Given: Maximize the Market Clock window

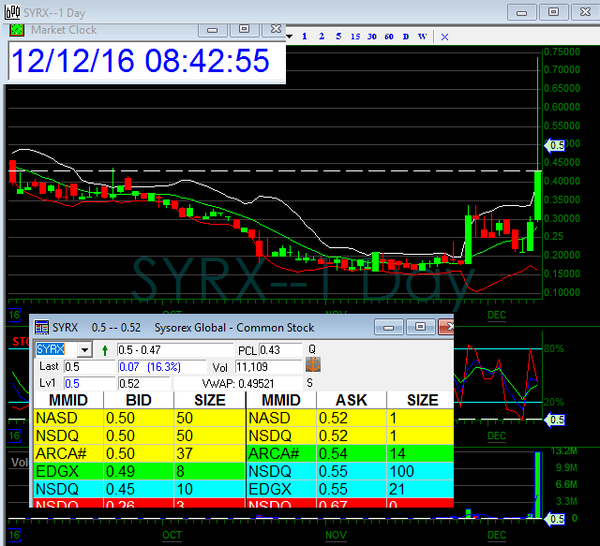Looking at the screenshot, I should [246, 30].
